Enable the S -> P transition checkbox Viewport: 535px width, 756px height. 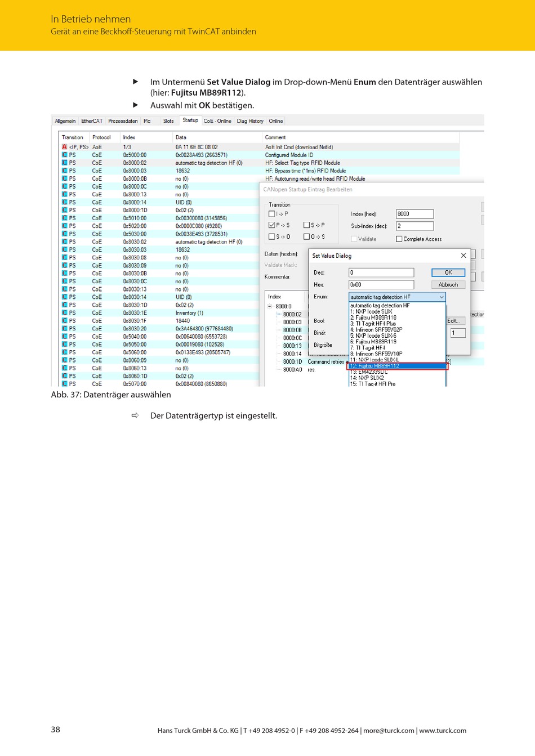[x=307, y=225]
